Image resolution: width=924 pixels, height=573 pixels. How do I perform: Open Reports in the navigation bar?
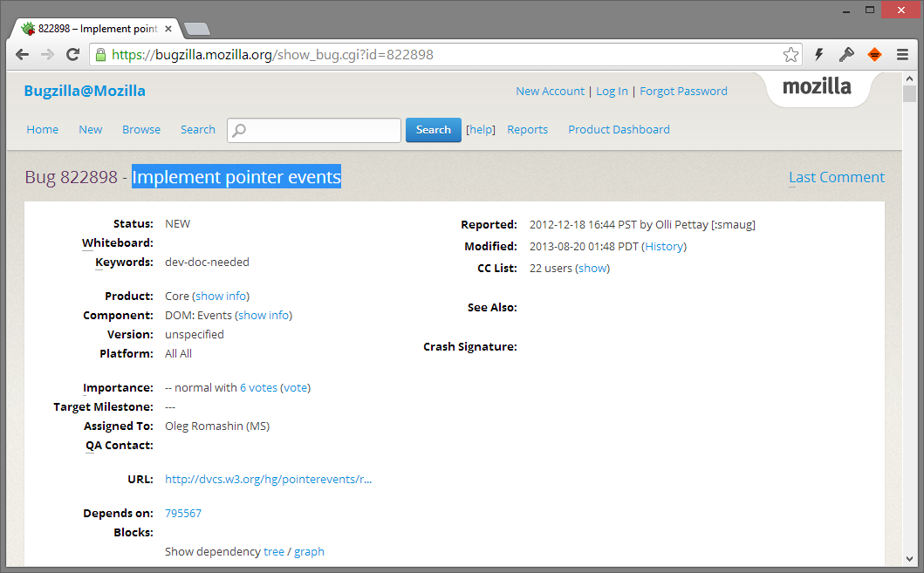point(527,130)
